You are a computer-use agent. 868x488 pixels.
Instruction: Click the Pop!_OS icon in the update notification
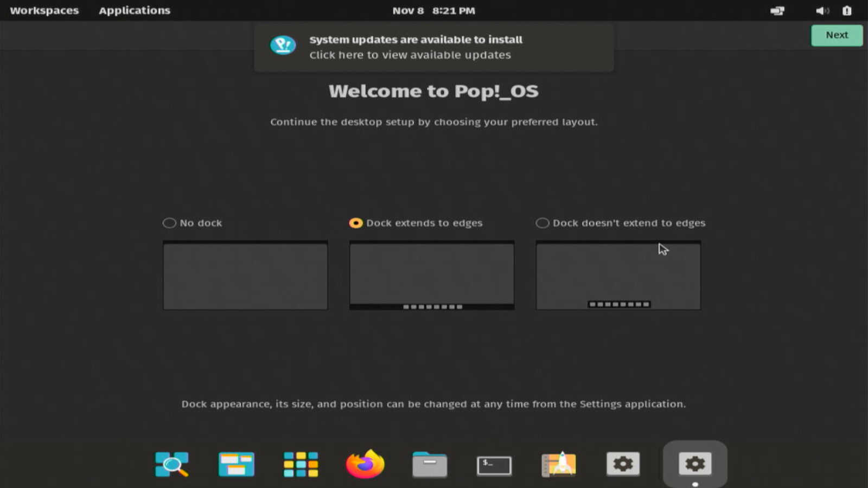(x=283, y=45)
